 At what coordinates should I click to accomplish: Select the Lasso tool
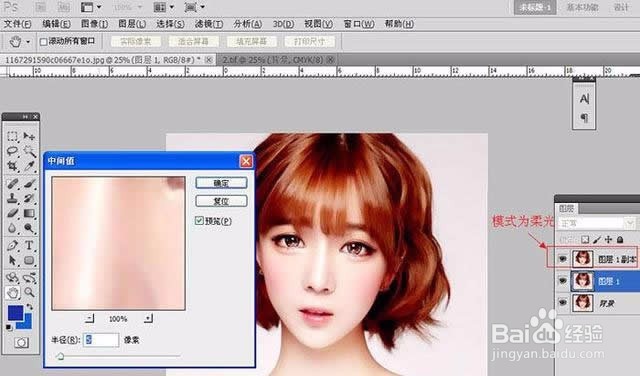[12, 151]
